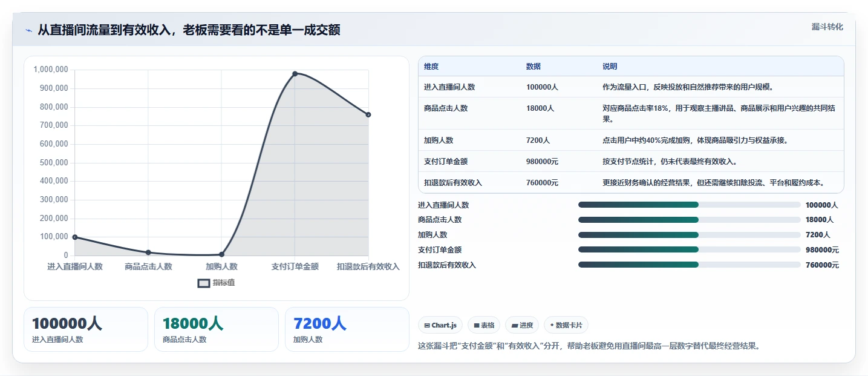Screen dimensions: 868x376
Task: Click the 200,000 y-axis label
Action: pyautogui.click(x=53, y=218)
